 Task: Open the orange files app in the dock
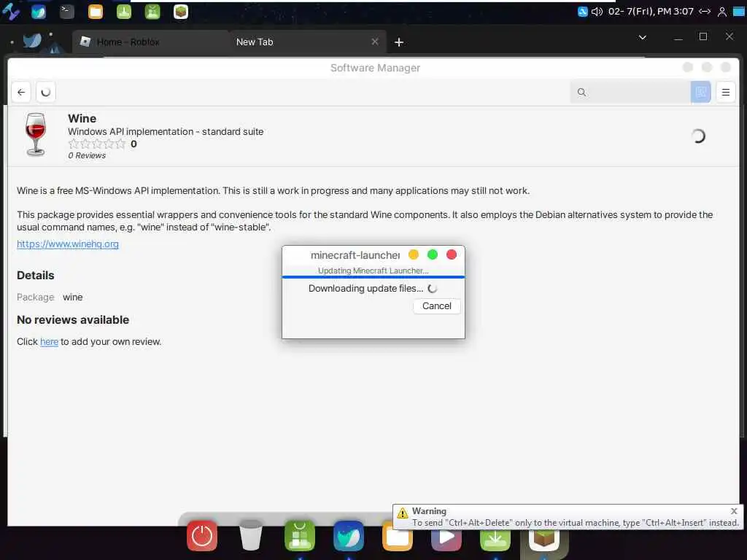pos(398,539)
